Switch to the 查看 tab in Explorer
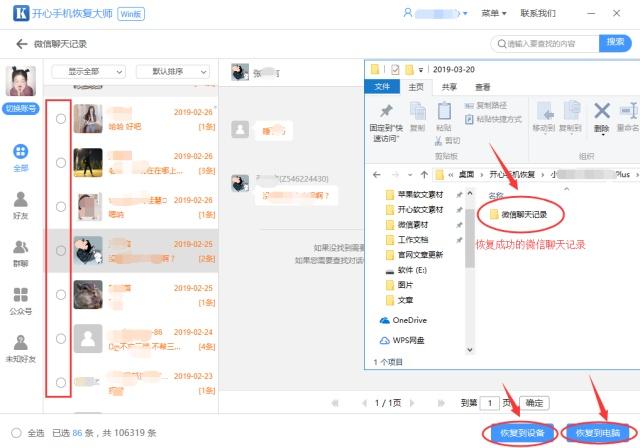Image resolution: width=640 pixels, height=448 pixels. 482,87
